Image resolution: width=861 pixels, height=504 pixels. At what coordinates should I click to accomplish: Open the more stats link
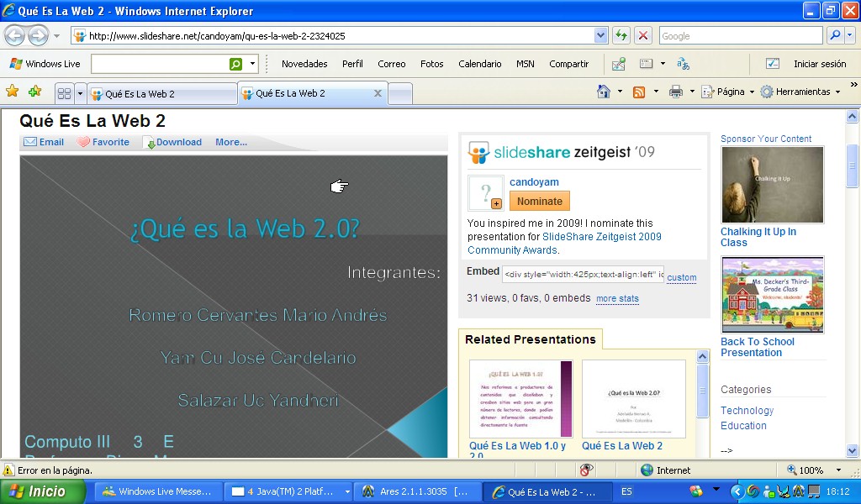coord(617,299)
